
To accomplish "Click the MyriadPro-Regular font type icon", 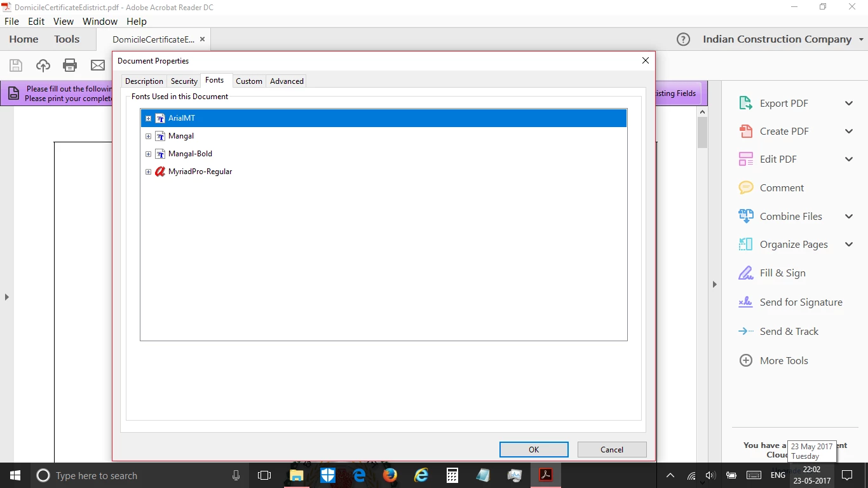I will [x=160, y=172].
